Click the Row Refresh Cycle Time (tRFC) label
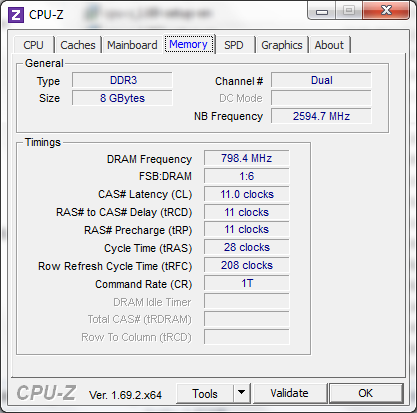417x413 pixels. coord(115,266)
